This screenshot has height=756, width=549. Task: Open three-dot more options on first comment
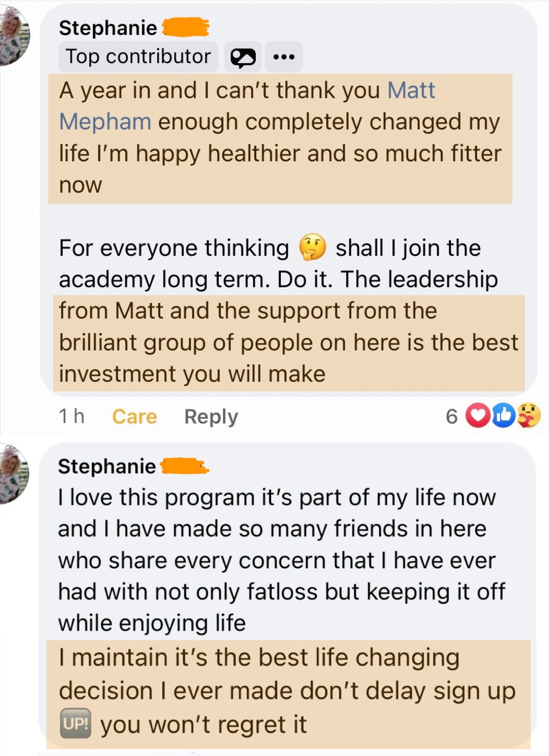(284, 57)
